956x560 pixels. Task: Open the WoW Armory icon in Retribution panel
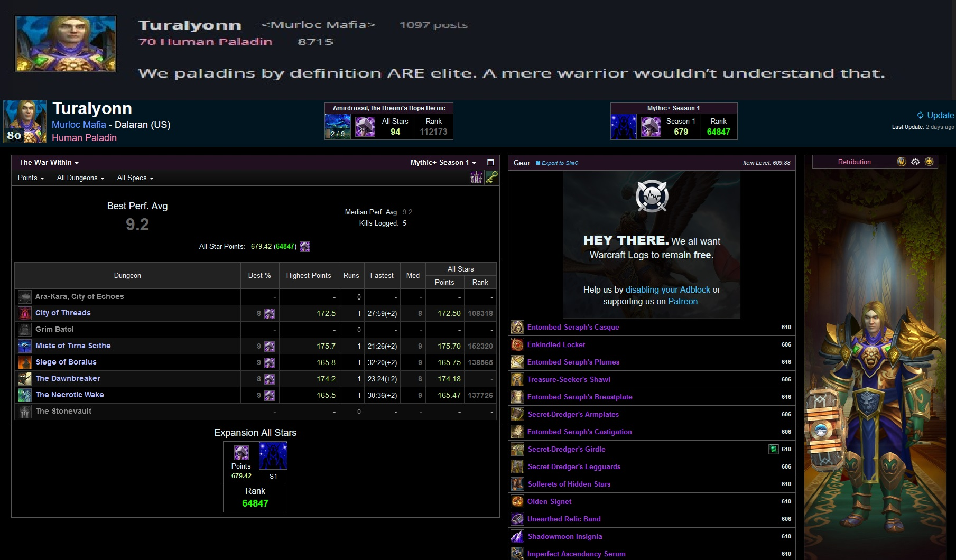902,162
